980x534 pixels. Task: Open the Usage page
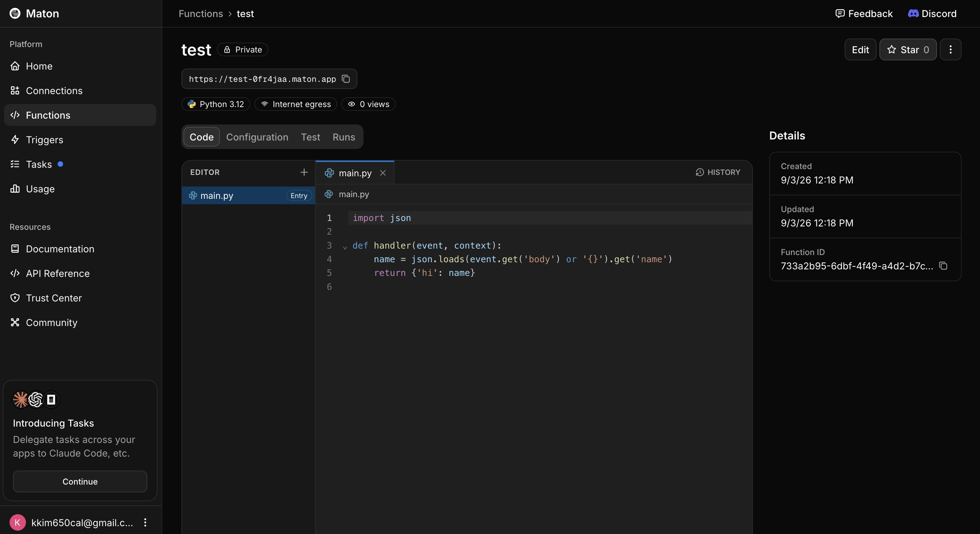pos(80,189)
